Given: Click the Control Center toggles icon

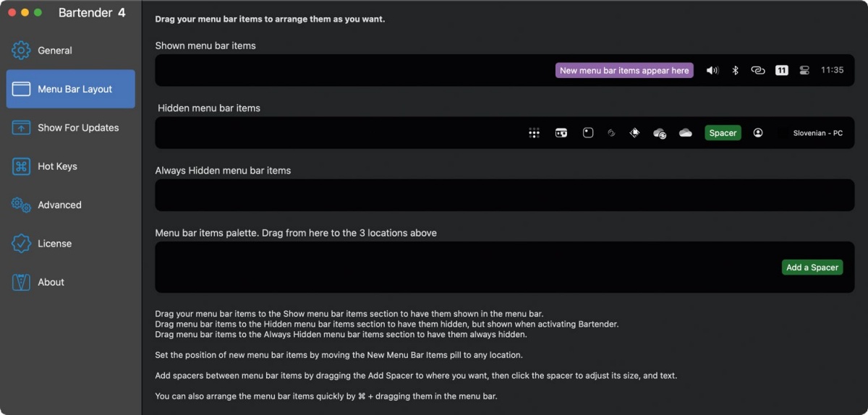Looking at the screenshot, I should [x=804, y=70].
